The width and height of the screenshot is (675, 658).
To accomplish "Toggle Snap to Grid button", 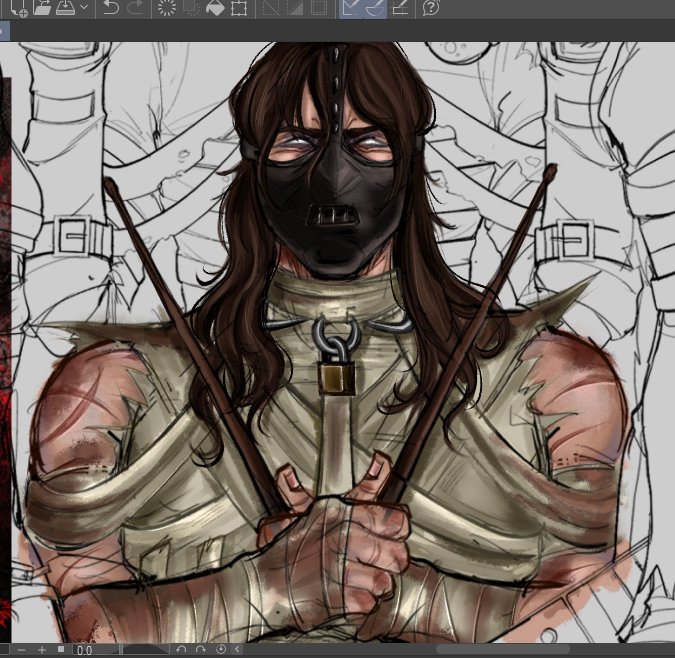I will click(400, 8).
